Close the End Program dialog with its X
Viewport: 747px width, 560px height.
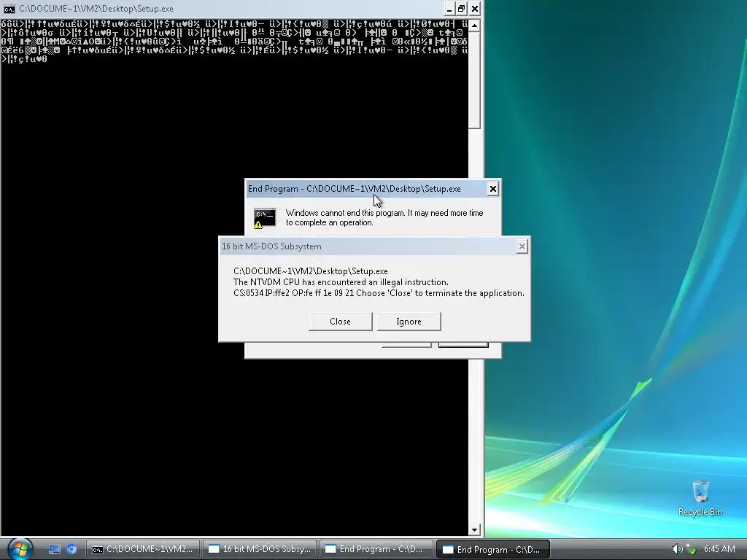(493, 189)
